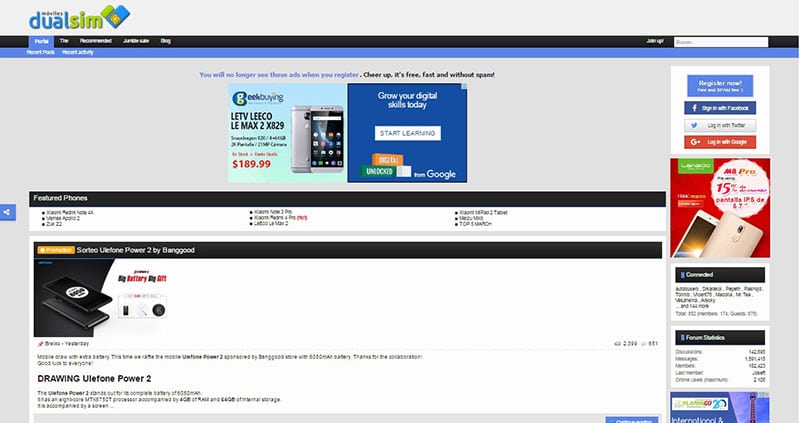Click the Last member name value

[x=759, y=373]
